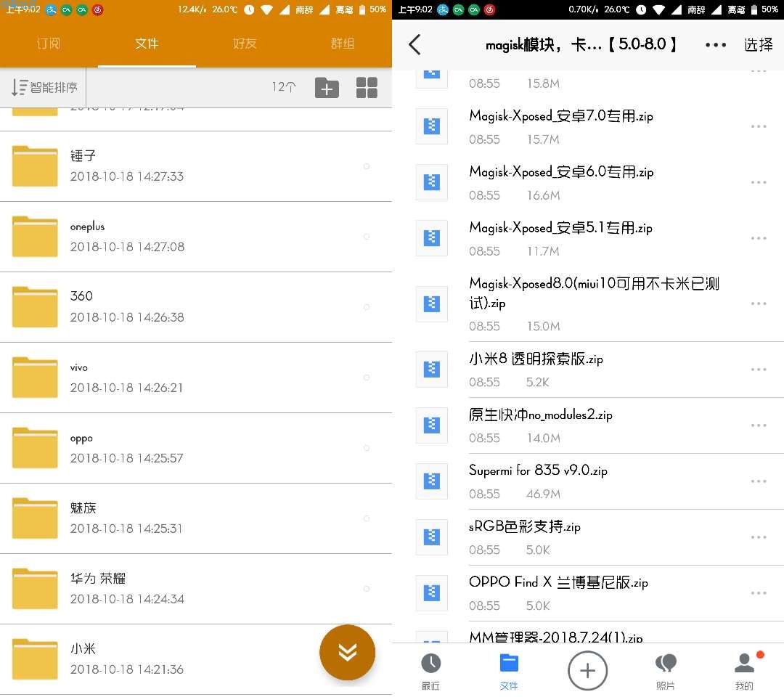
Task: Switch to the 文件 top tab
Action: tap(147, 44)
